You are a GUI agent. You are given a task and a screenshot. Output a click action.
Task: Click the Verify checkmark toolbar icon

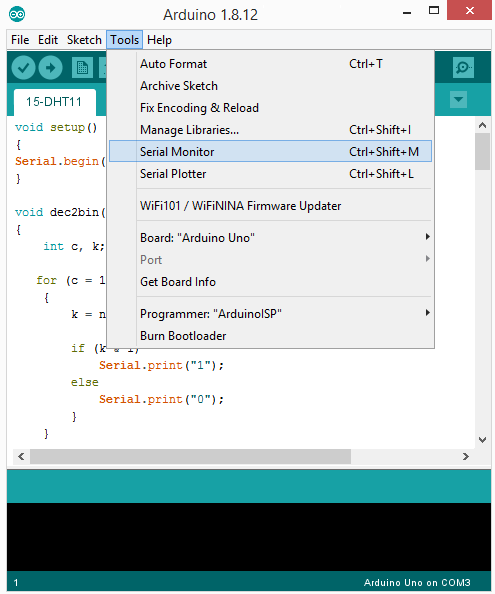(x=23, y=68)
